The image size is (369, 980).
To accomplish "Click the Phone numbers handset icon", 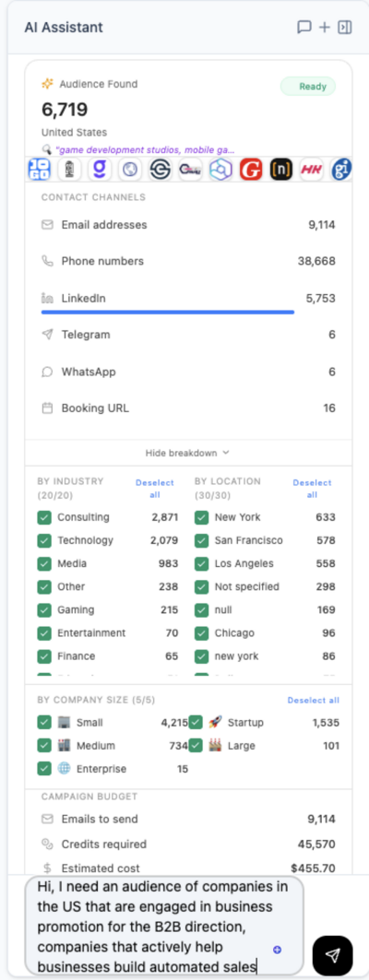I will coord(47,261).
